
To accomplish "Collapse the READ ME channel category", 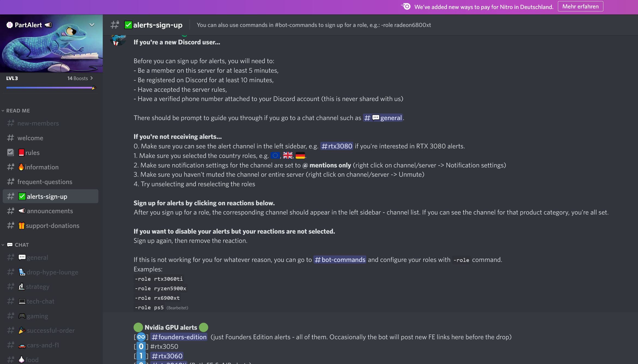I will point(18,111).
